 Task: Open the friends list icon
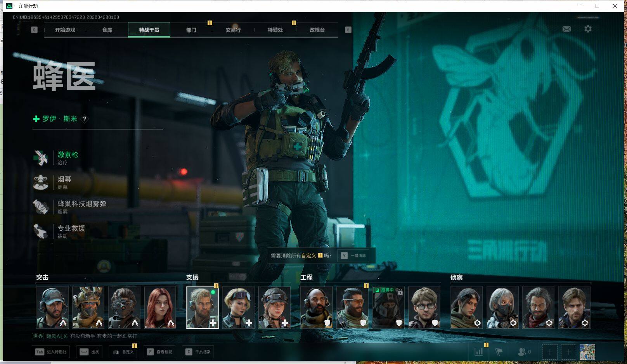pos(522,352)
